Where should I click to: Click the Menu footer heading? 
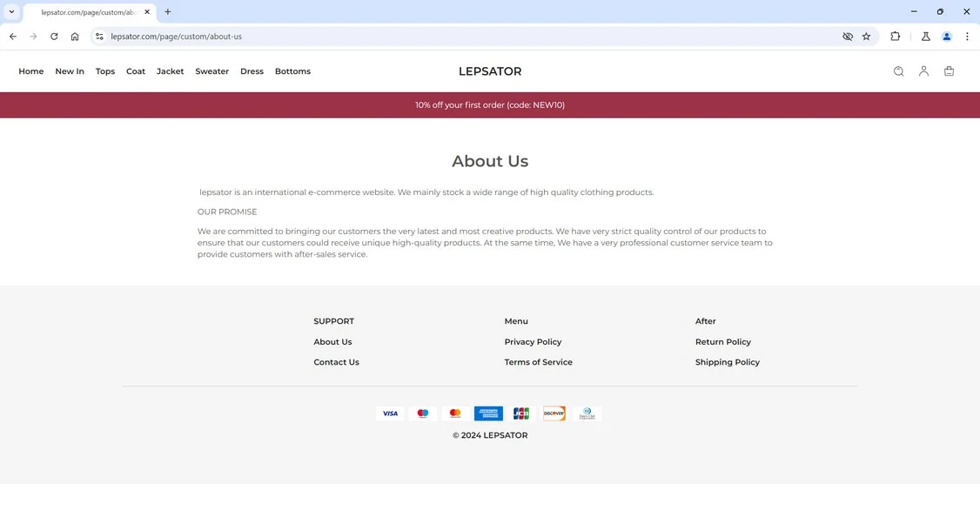click(x=516, y=321)
